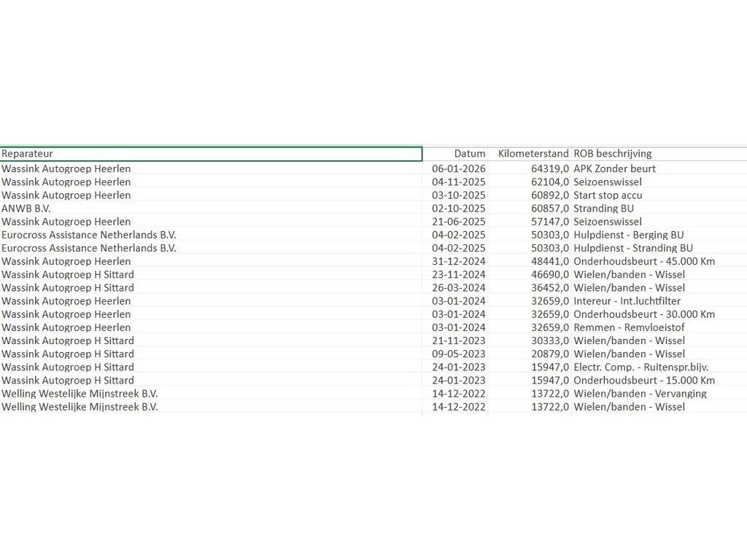Select the Reparateur header cell
The height and width of the screenshot is (560, 747).
[211, 154]
